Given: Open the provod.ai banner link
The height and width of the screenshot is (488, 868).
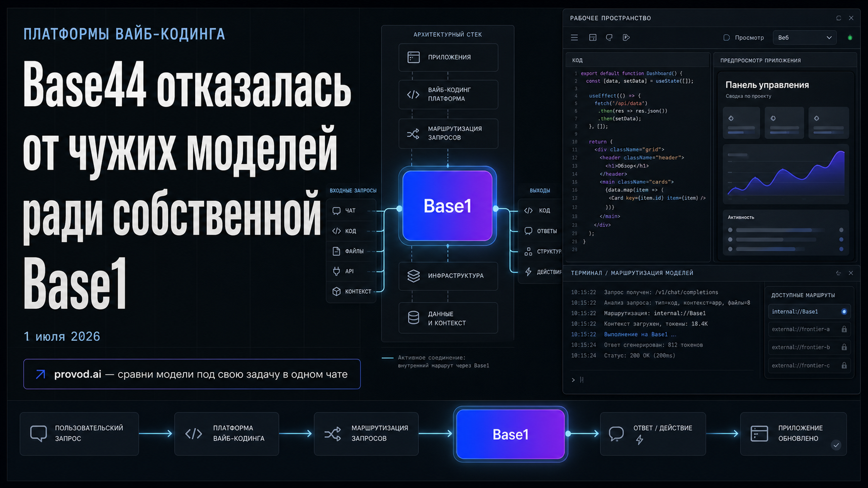Looking at the screenshot, I should pos(192,374).
